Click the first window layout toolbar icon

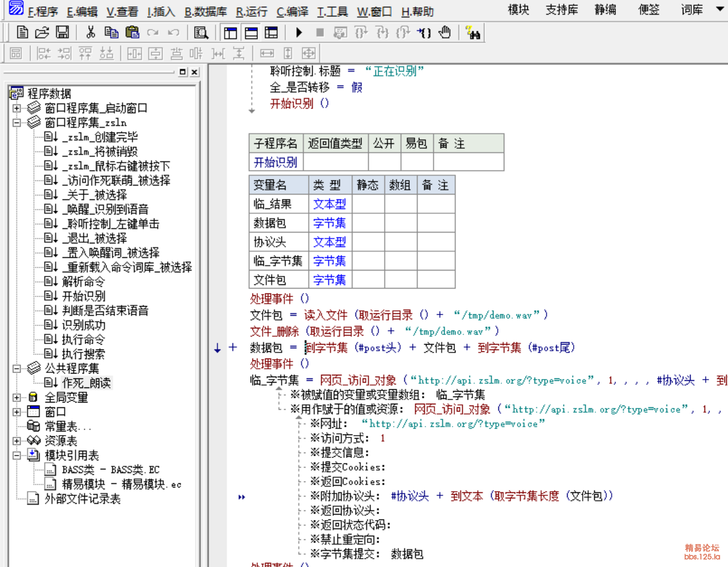(x=230, y=33)
